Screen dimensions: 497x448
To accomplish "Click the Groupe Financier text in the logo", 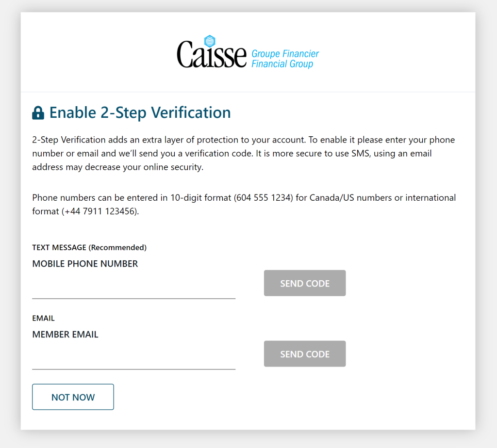I will 284,54.
